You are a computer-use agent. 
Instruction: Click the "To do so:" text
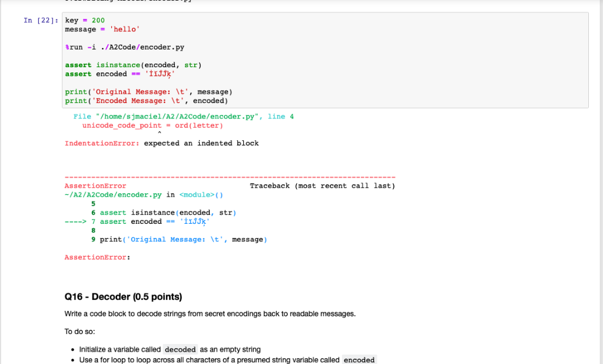pos(79,332)
